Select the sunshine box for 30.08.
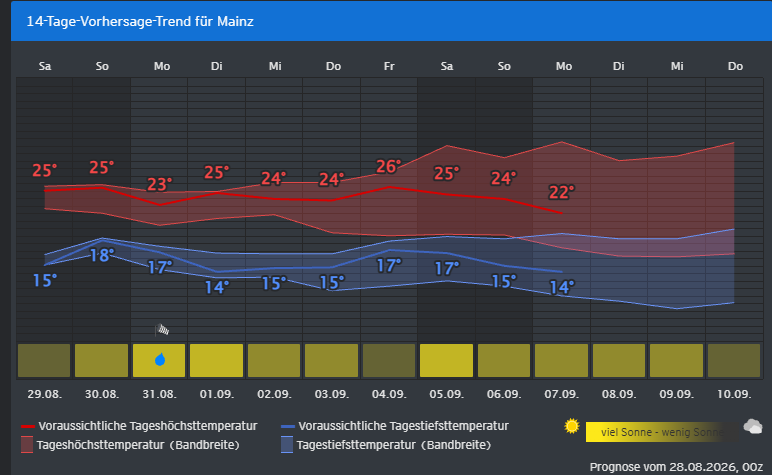 [x=101, y=361]
